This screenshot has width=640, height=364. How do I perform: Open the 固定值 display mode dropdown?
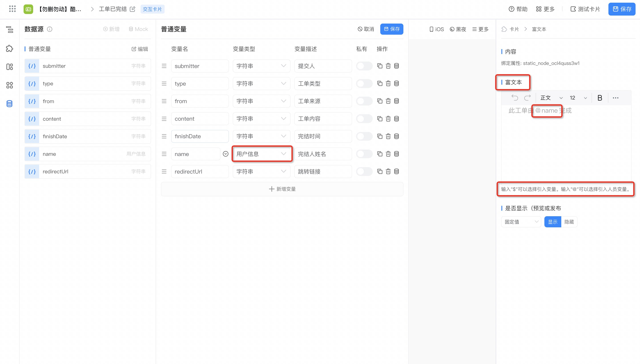tap(521, 222)
